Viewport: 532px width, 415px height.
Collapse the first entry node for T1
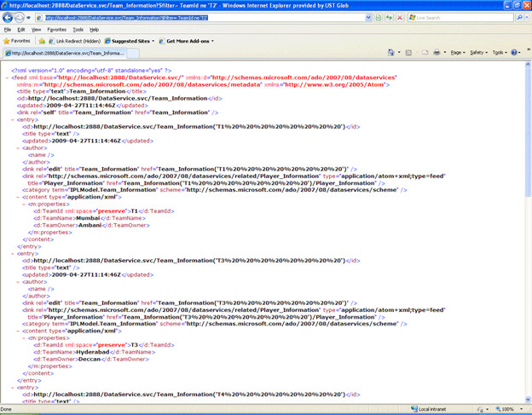click(x=13, y=119)
